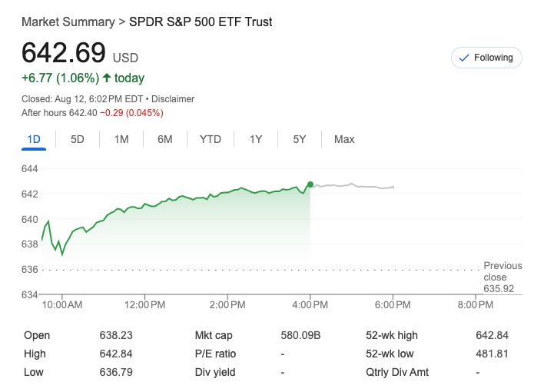Screen dimensions: 534x392
Task: Show the 5Y price history
Action: pyautogui.click(x=300, y=139)
